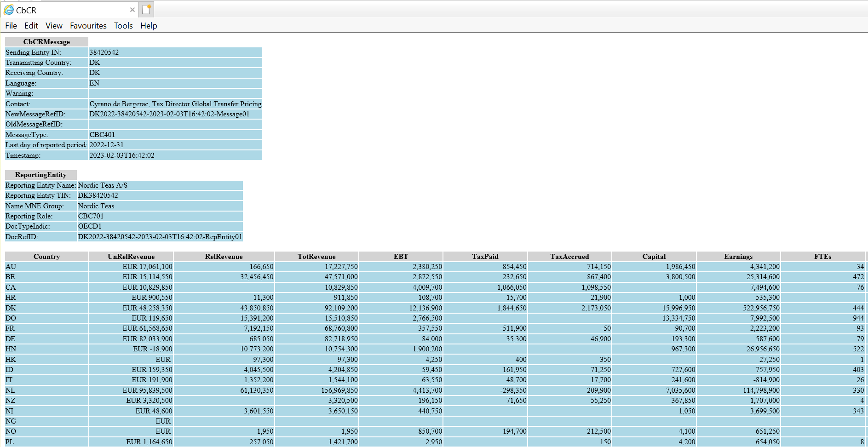Click the ReportingEntity section header
Image resolution: width=868 pixels, height=447 pixels.
tap(40, 175)
